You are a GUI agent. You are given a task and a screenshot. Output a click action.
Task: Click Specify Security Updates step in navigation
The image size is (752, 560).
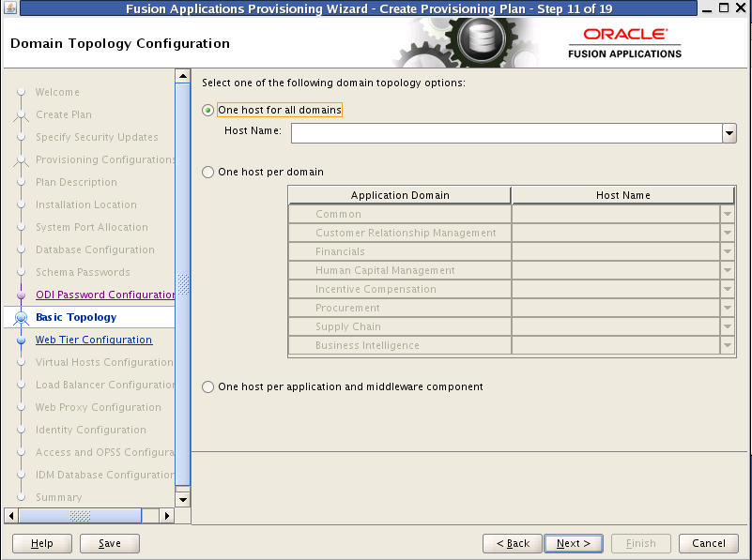click(97, 137)
